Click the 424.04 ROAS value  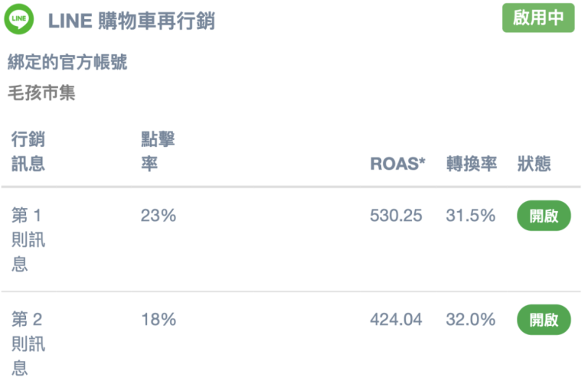(396, 320)
